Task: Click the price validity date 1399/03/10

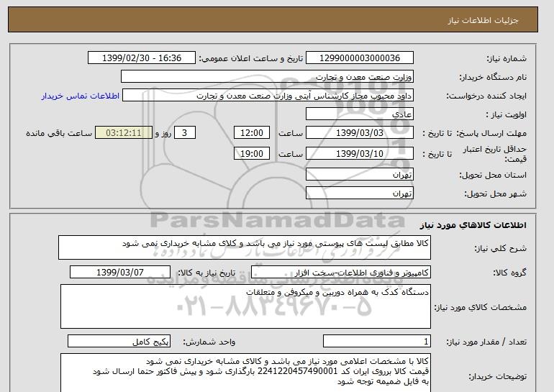Action: pyautogui.click(x=359, y=153)
